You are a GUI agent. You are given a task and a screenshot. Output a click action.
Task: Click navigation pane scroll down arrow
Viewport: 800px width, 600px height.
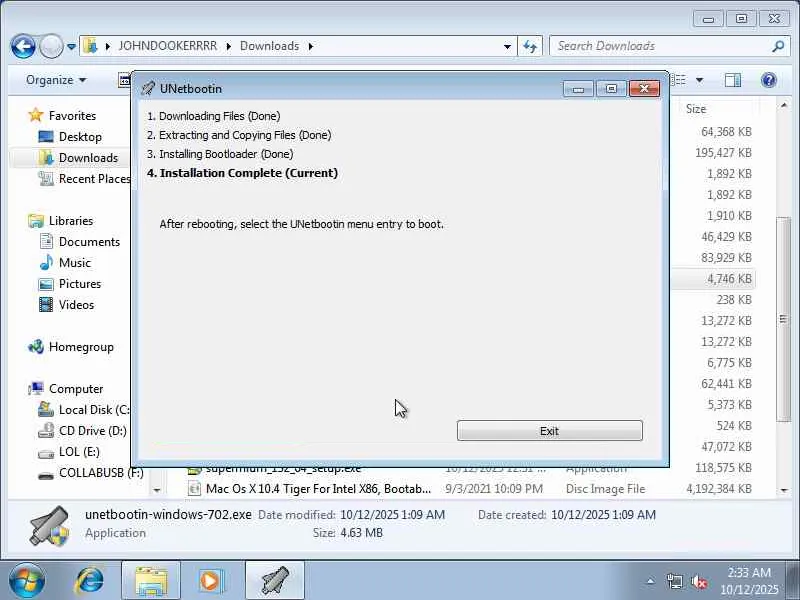[157, 490]
